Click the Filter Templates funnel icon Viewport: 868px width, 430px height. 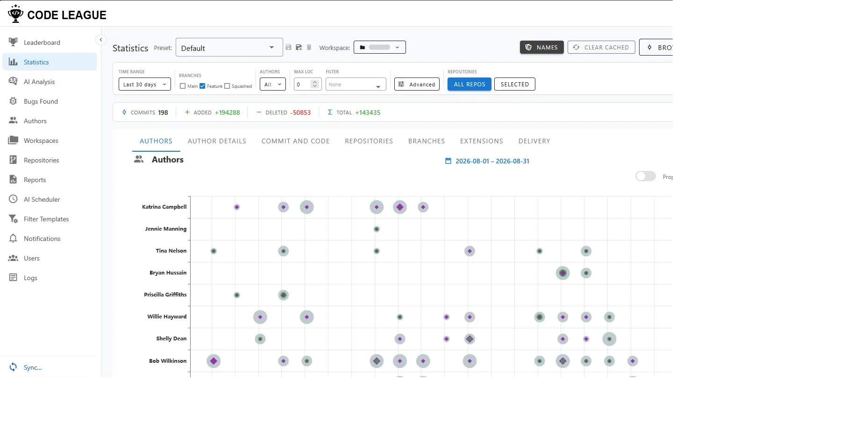13,219
